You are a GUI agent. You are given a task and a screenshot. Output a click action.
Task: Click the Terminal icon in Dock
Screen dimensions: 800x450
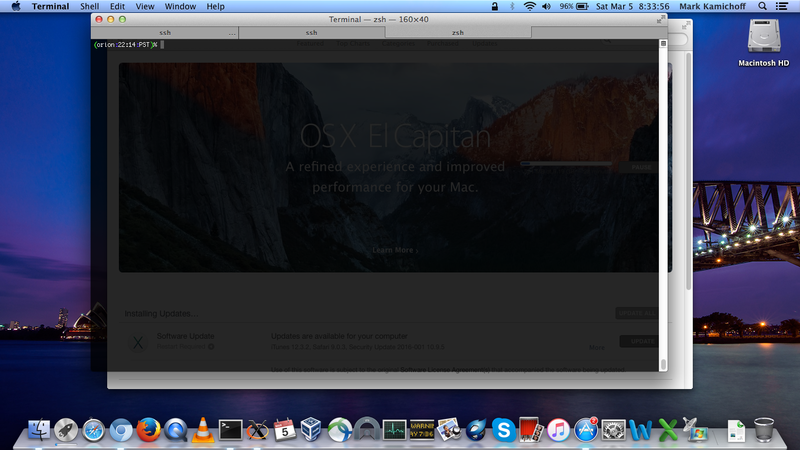coord(230,430)
